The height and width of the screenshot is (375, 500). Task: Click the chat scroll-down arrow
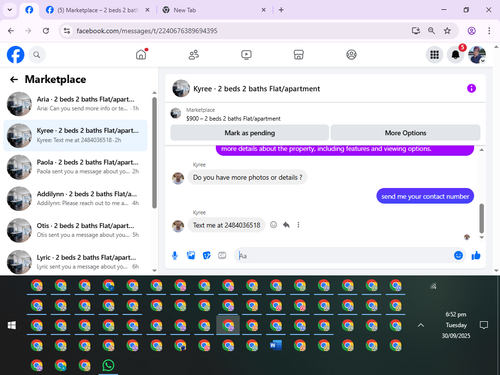coord(481,237)
